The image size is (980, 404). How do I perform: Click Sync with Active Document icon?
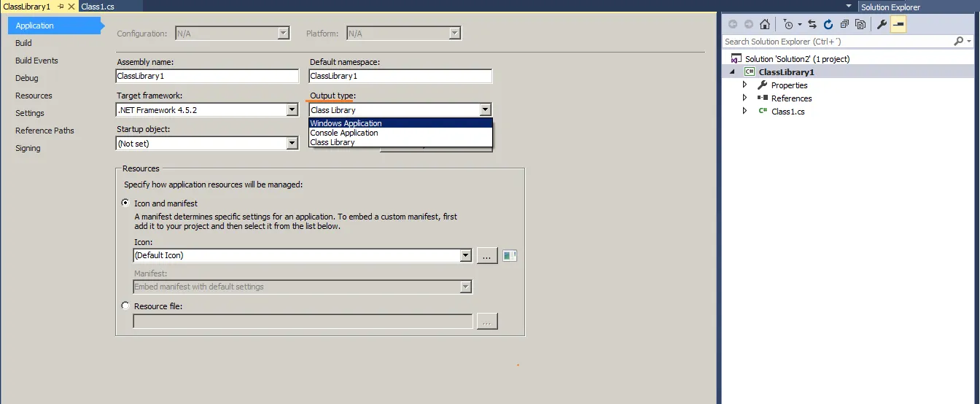812,24
